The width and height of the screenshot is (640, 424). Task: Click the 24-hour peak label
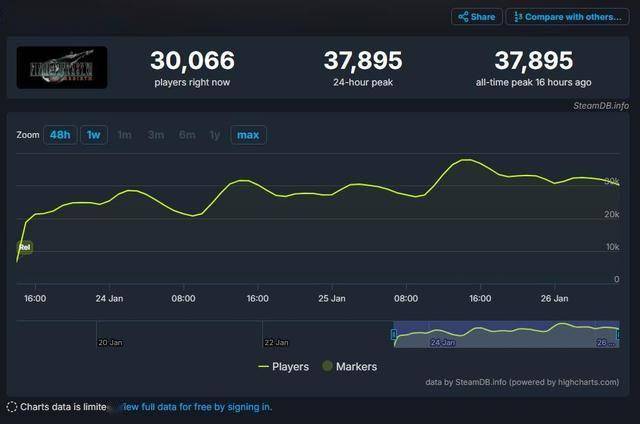click(363, 82)
